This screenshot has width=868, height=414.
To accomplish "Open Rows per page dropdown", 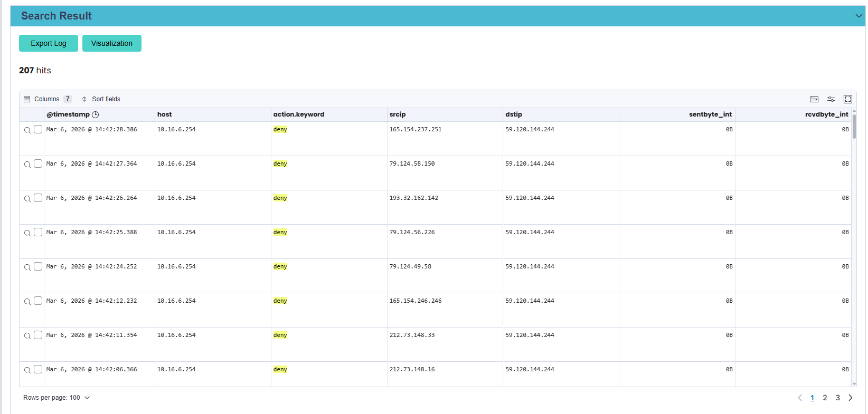I will coord(56,398).
